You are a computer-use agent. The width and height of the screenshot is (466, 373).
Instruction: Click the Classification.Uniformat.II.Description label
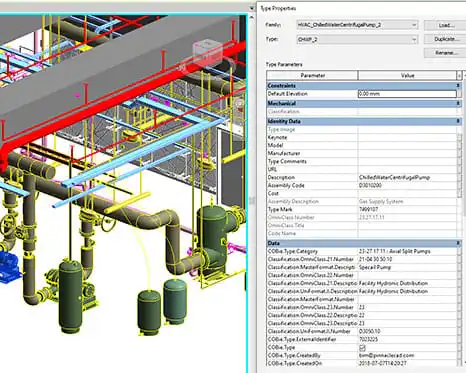(x=312, y=291)
